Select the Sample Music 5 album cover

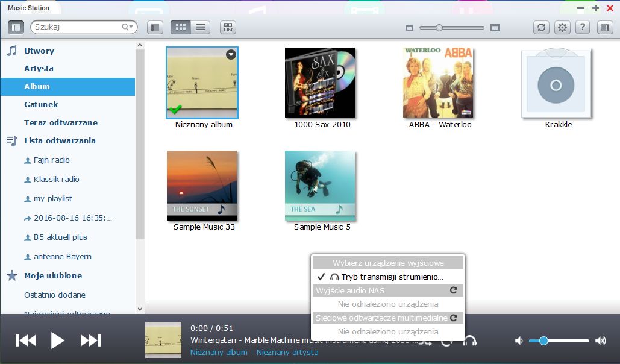point(320,186)
